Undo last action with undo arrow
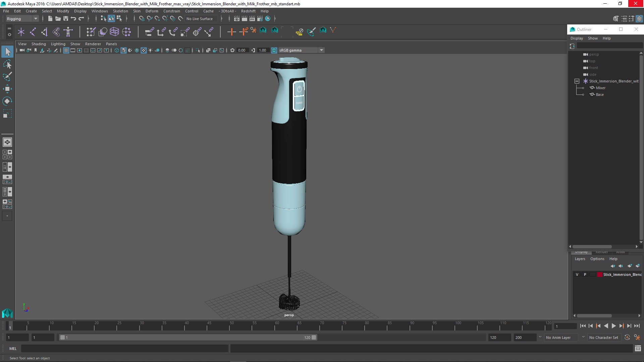 click(x=73, y=19)
